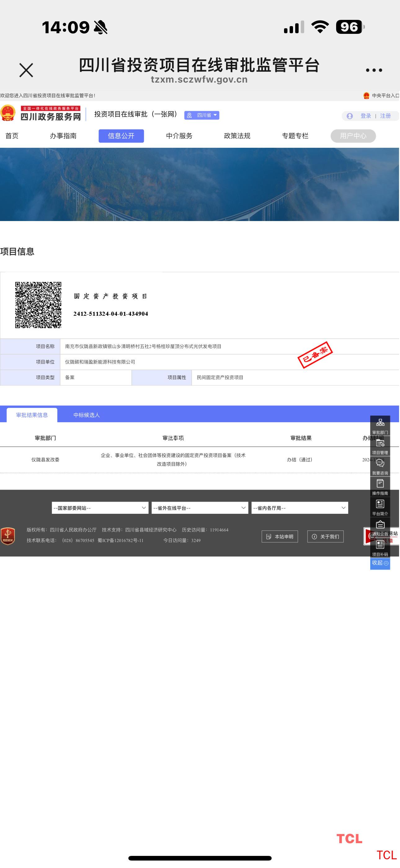Click the 我要咨询 chat icon
This screenshot has height=868, width=400.
pos(380,466)
